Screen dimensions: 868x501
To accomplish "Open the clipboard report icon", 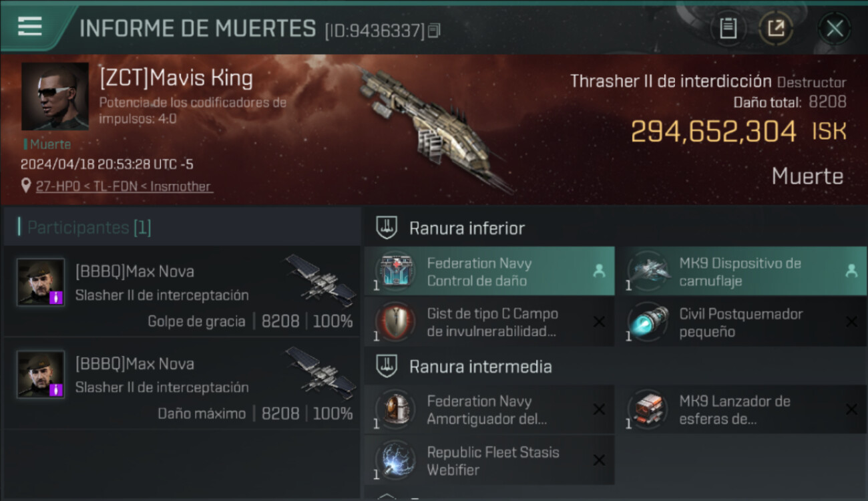I will [x=728, y=29].
